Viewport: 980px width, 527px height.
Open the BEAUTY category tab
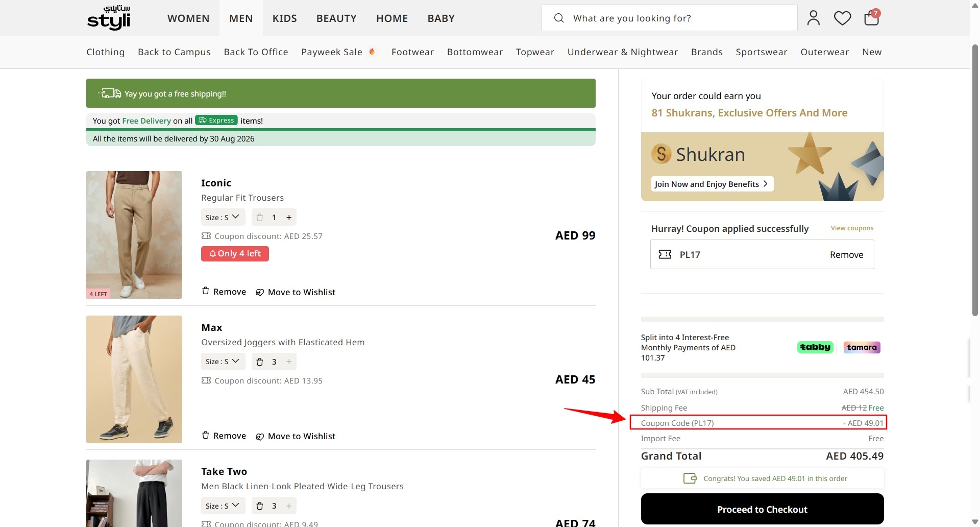(x=336, y=18)
